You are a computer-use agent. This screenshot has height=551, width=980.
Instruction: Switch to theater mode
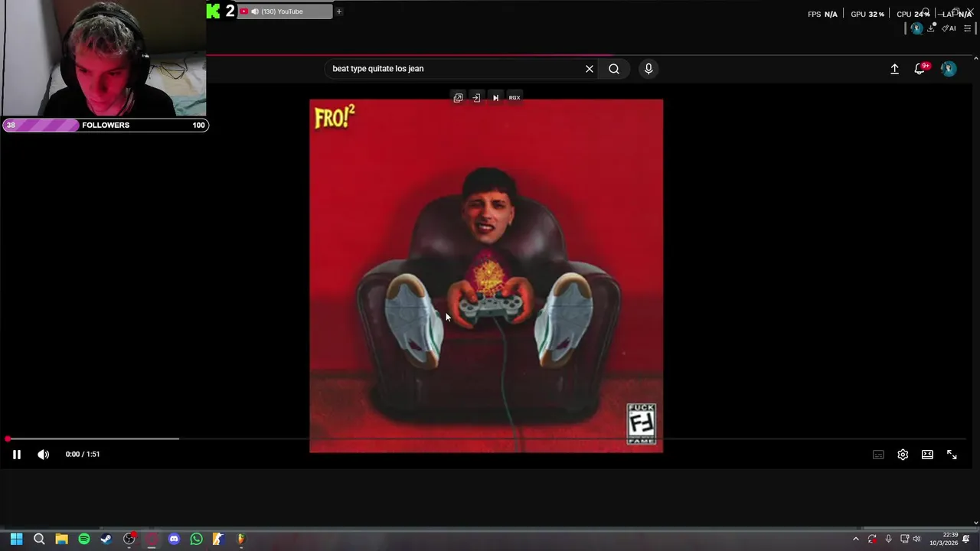coord(927,455)
